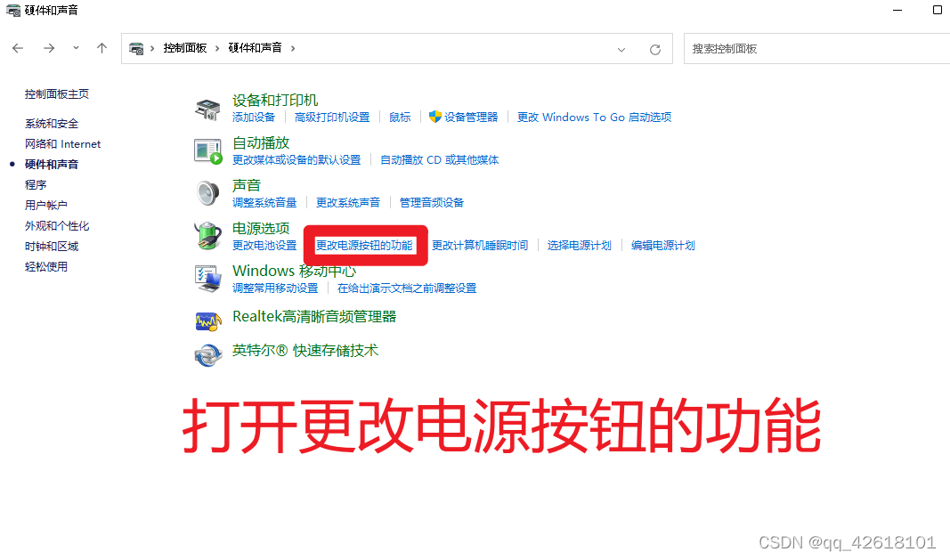Click 更改系统声音 link
This screenshot has height=560, width=950.
pyautogui.click(x=348, y=202)
